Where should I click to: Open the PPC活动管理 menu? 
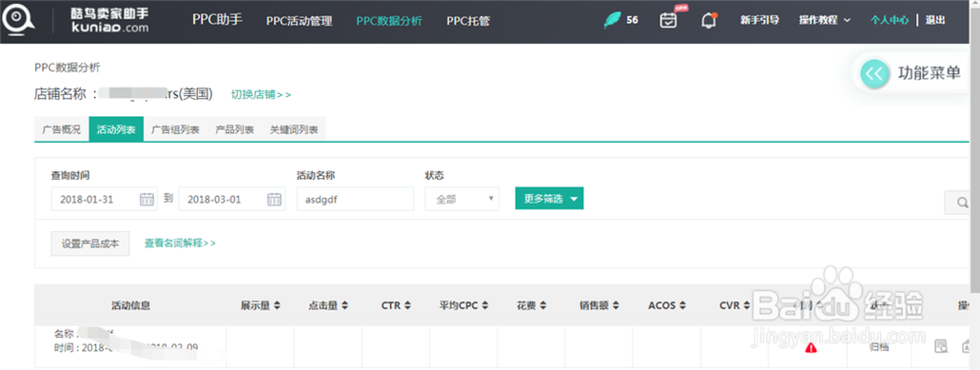click(299, 21)
